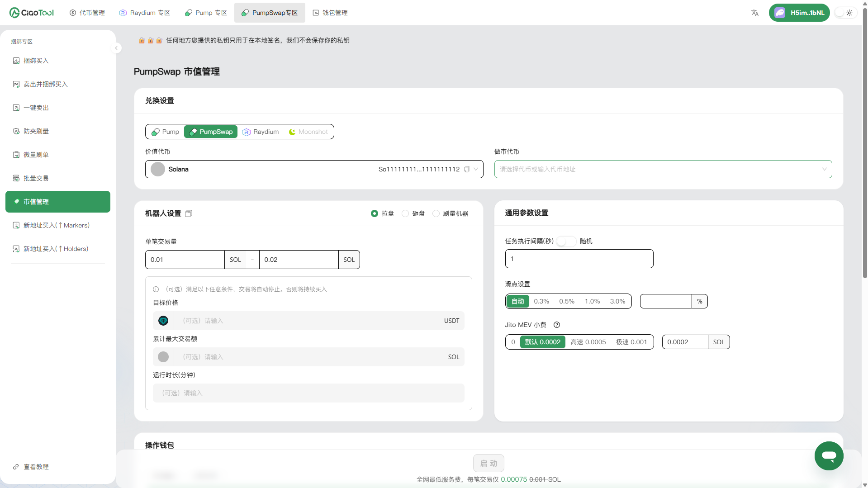The height and width of the screenshot is (488, 868).
Task: Select Jito tip 0 option
Action: (513, 342)
